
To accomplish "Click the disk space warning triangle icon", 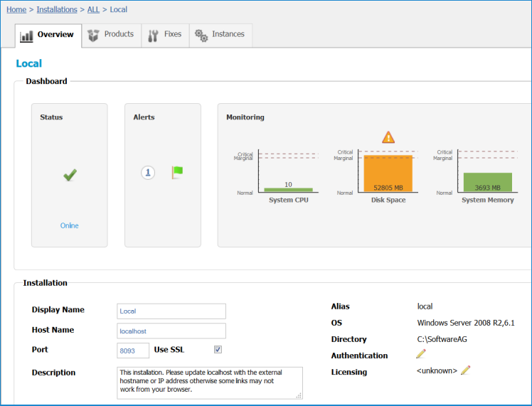I will pos(388,137).
